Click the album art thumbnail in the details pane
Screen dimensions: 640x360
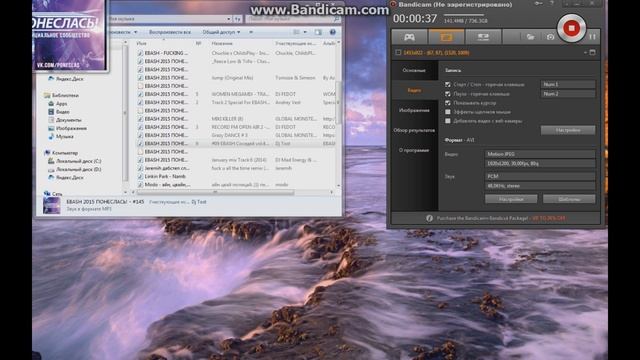[51, 205]
